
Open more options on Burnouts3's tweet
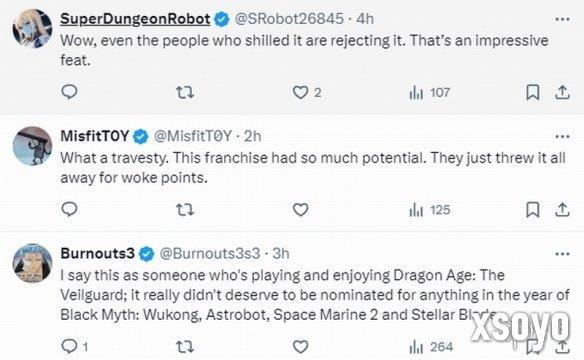[562, 254]
